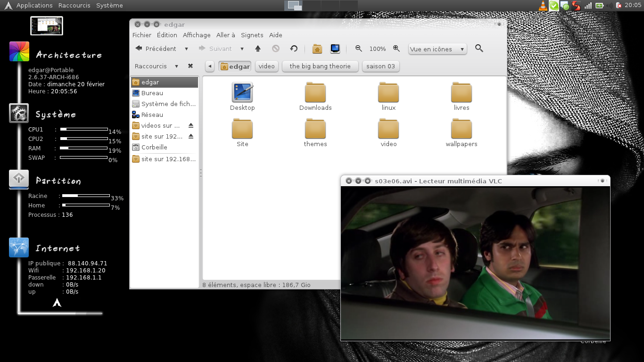Image resolution: width=644 pixels, height=362 pixels.
Task: Open Réseau in the sidebar
Action: [x=165, y=115]
